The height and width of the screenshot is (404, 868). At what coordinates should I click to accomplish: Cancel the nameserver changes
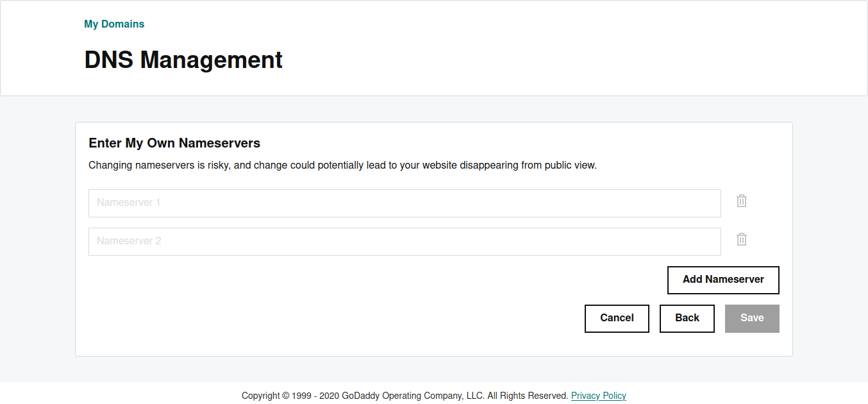click(617, 319)
